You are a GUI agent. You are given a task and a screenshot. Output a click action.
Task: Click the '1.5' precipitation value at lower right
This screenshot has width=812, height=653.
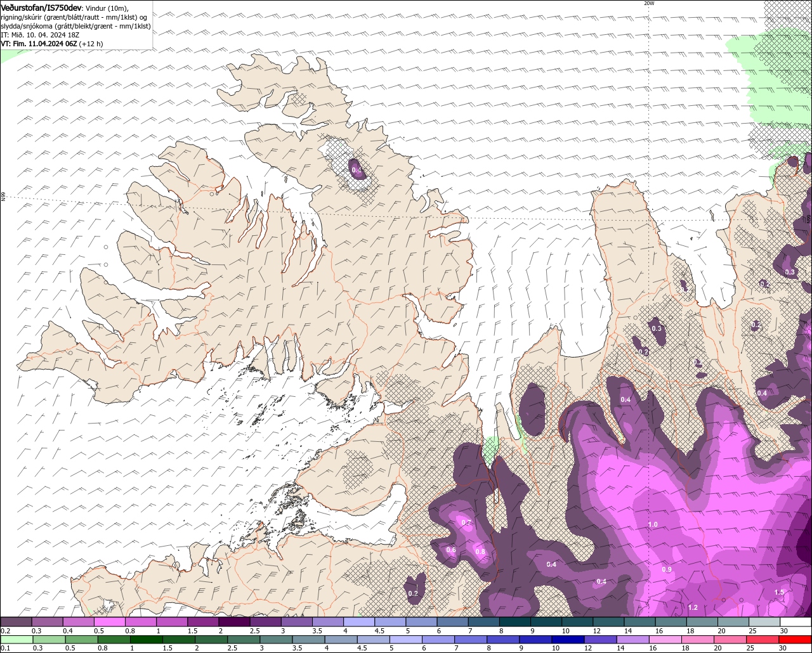[779, 592]
